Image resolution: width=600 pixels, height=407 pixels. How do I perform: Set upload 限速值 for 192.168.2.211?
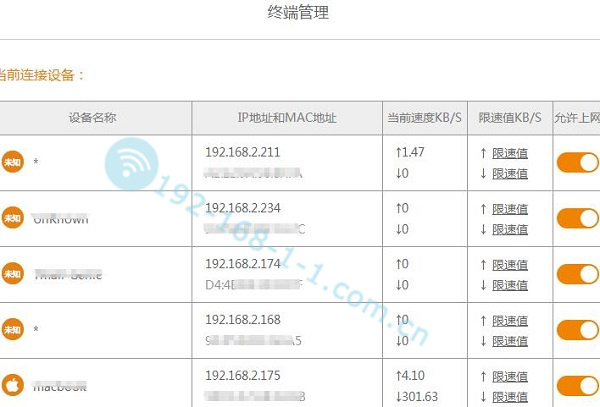coord(510,153)
